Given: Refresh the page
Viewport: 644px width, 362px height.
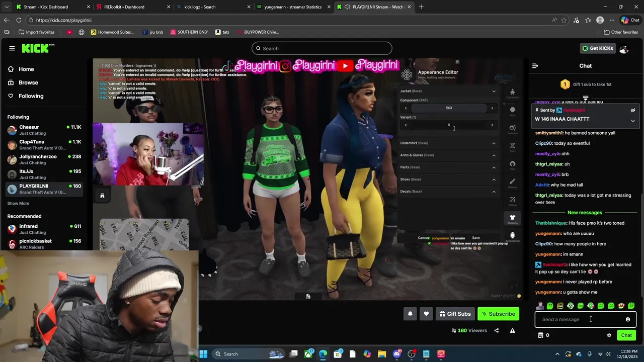Looking at the screenshot, I should (19, 20).
